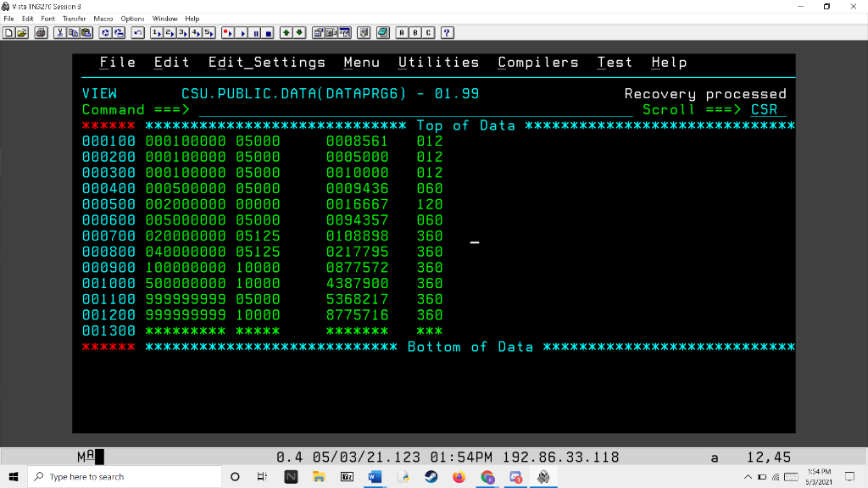
Task: Open the Options menu in menu bar
Action: [132, 19]
